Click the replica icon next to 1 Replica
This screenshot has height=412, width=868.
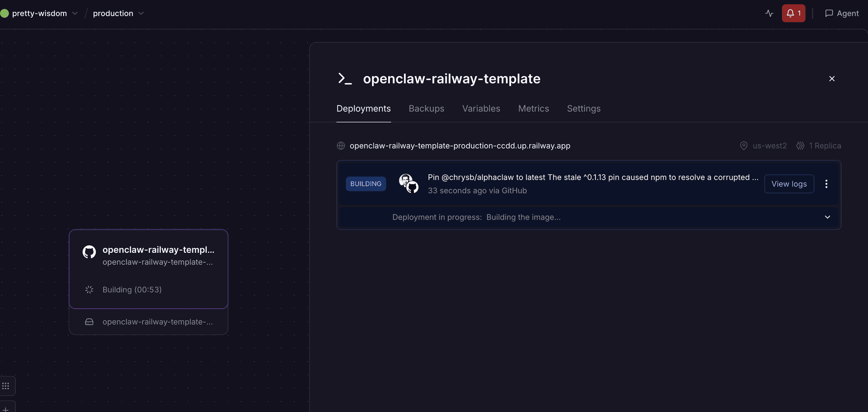(800, 146)
